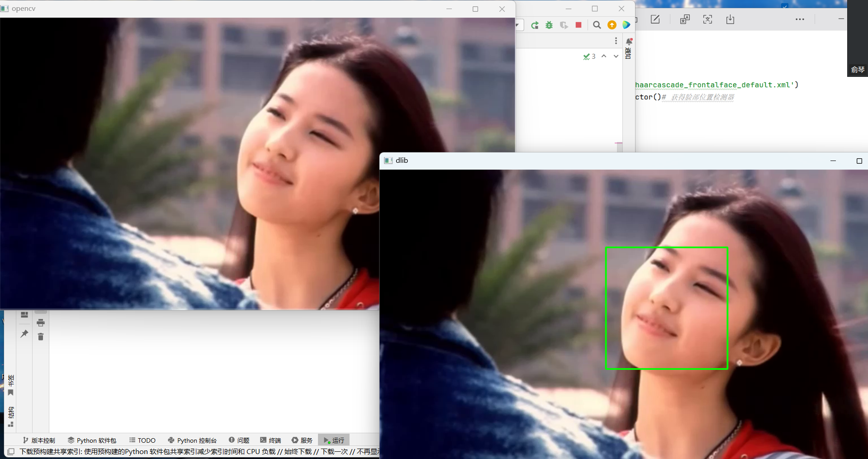Click the green Debug bug icon
The height and width of the screenshot is (459, 868).
(x=549, y=25)
